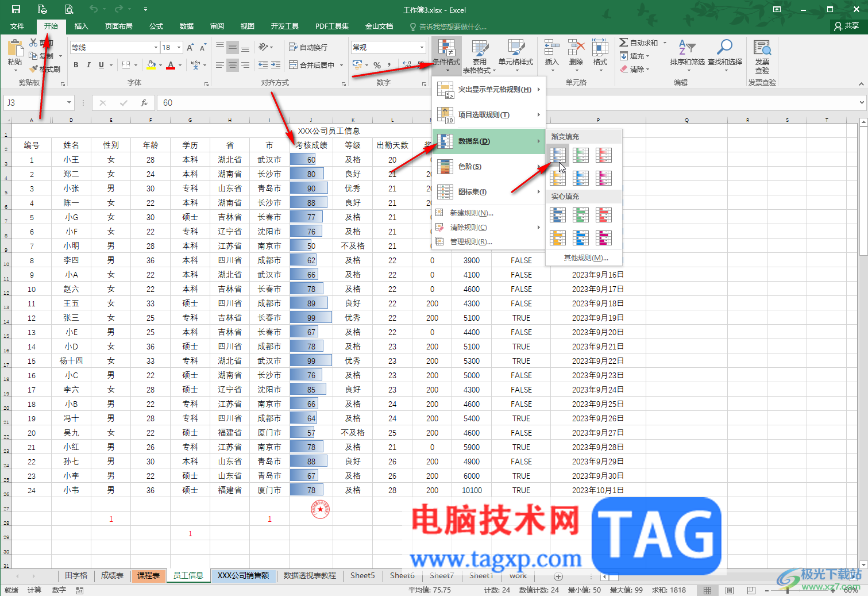Decrease font size with the small A icon
This screenshot has height=596, width=868.
(x=202, y=47)
